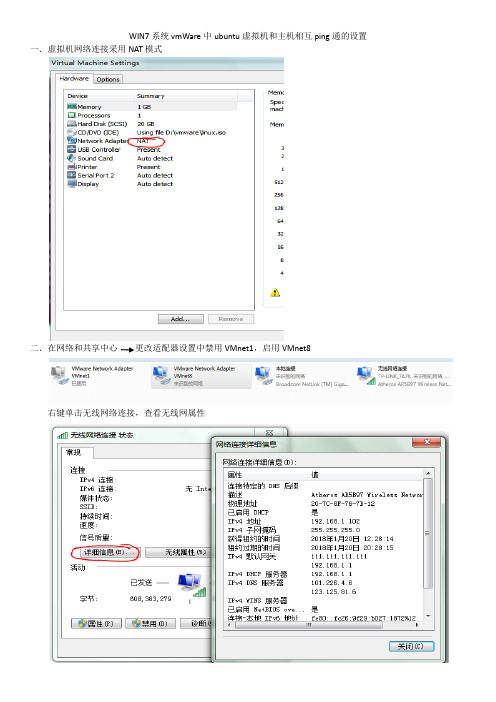Open 无线属性 wireless properties button
The height and width of the screenshot is (702, 496).
179,552
